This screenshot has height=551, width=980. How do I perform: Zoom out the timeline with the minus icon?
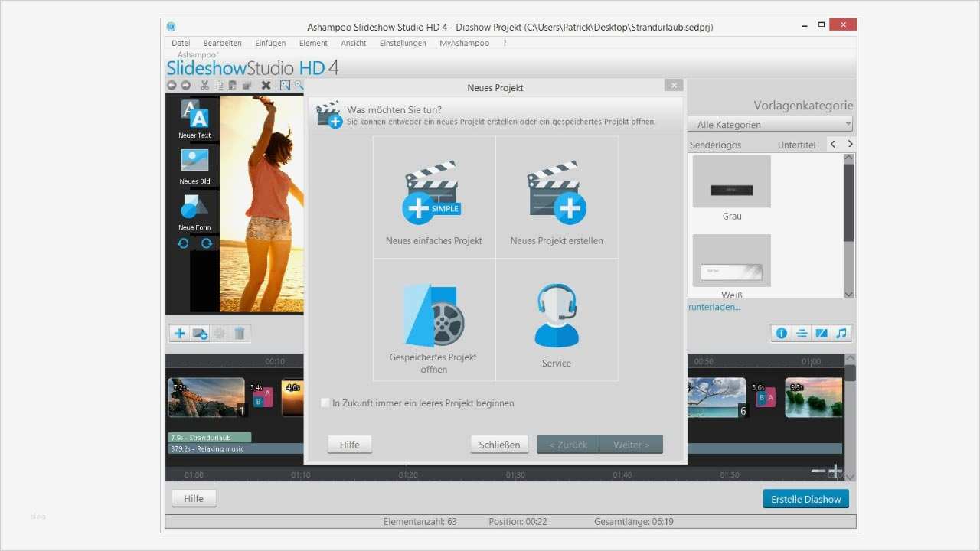pyautogui.click(x=818, y=471)
